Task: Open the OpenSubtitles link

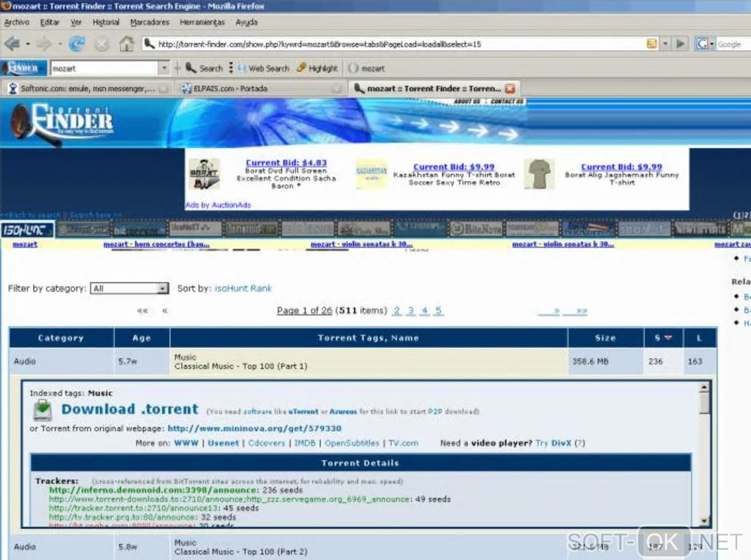Action: [352, 443]
